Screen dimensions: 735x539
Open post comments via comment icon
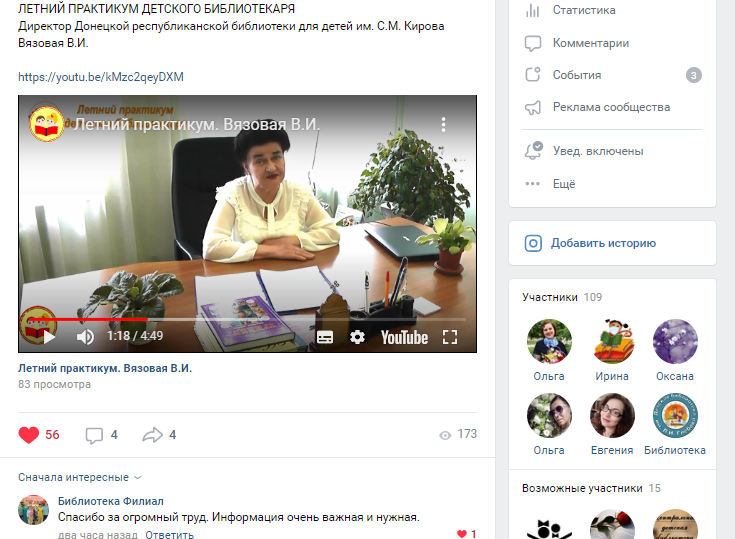click(x=94, y=435)
